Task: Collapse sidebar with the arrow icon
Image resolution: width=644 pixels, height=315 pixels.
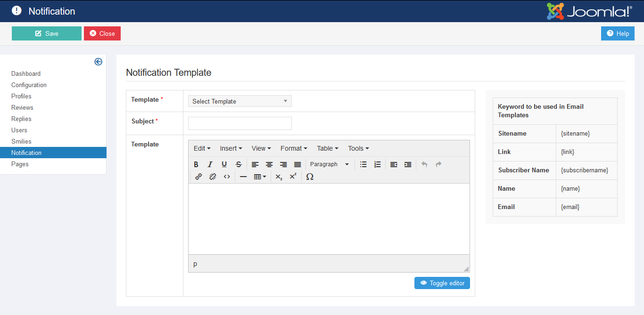Action: 98,62
